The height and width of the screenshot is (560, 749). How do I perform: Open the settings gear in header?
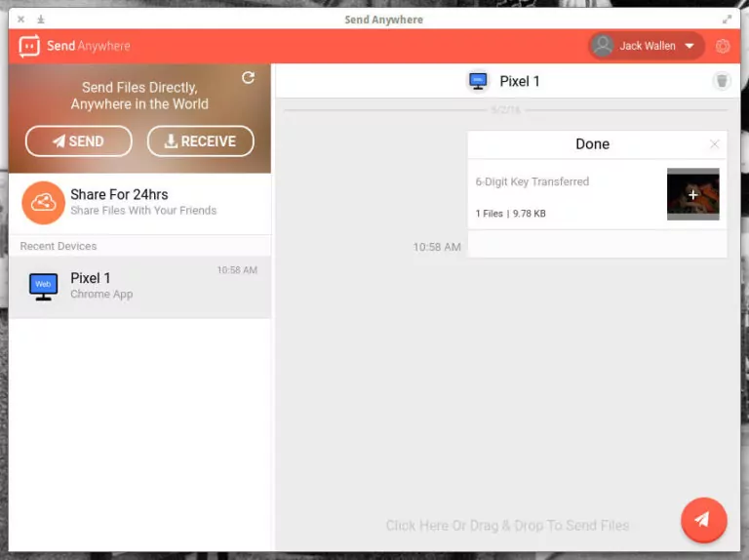[x=723, y=47]
